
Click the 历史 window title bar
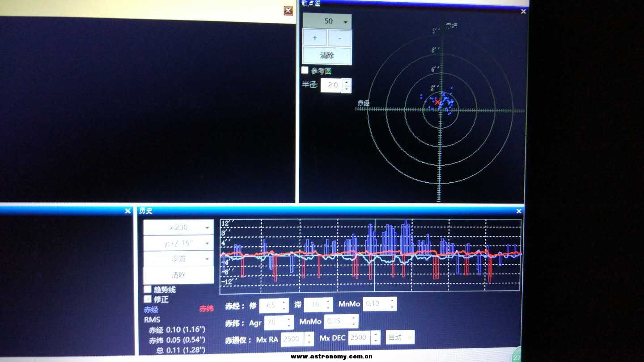(330, 211)
